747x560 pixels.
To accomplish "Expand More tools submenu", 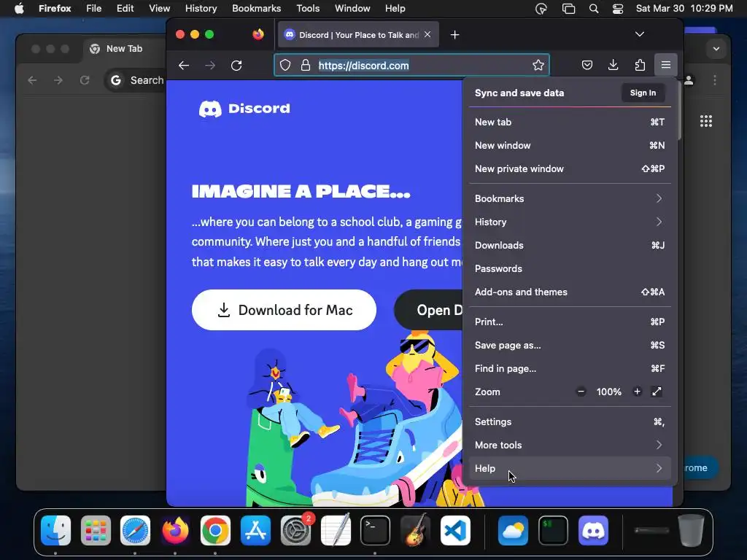I will (x=570, y=446).
